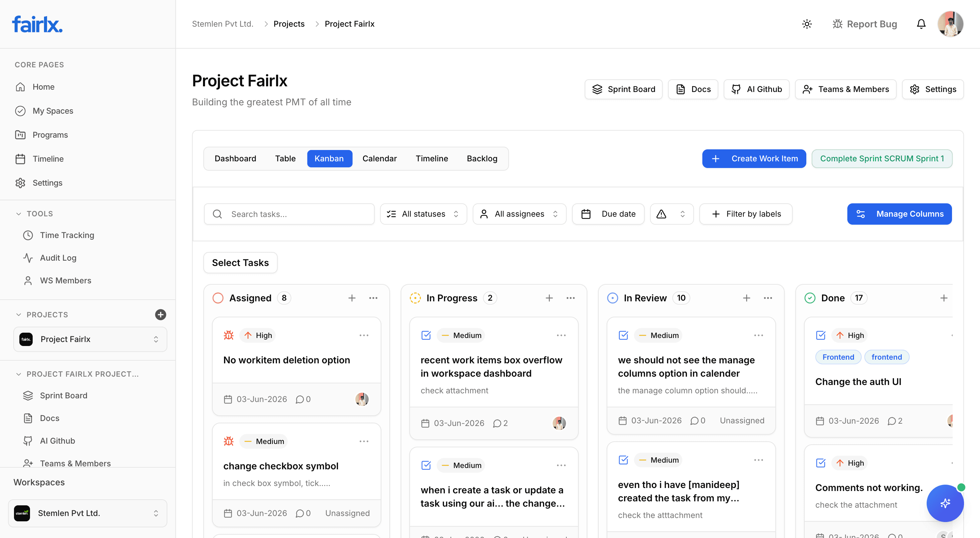Focus the Search tasks field
The width and height of the screenshot is (980, 538).
click(x=289, y=214)
